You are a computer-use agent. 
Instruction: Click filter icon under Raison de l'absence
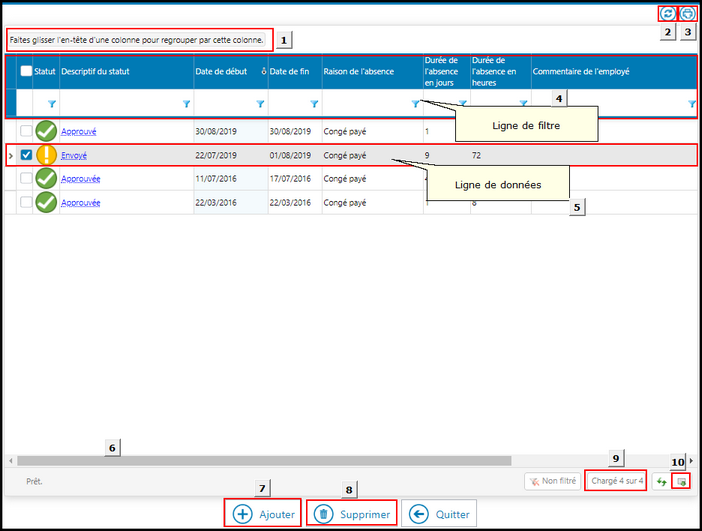click(x=415, y=104)
